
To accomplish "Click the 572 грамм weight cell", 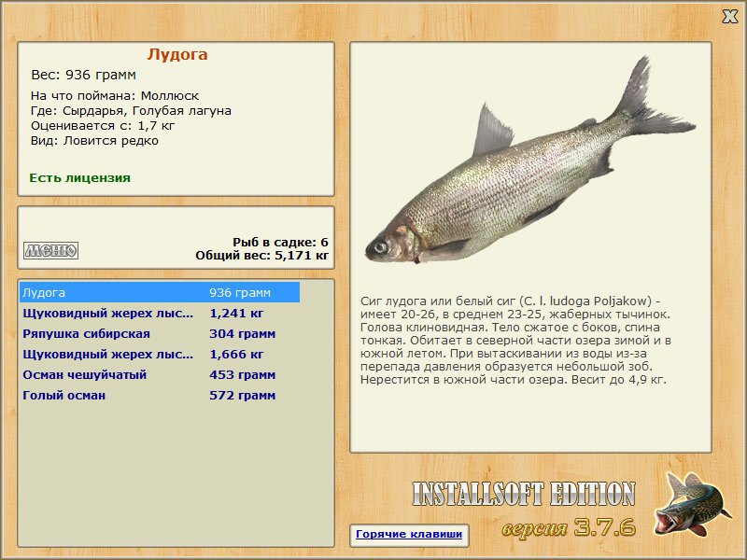I will pyautogui.click(x=242, y=395).
